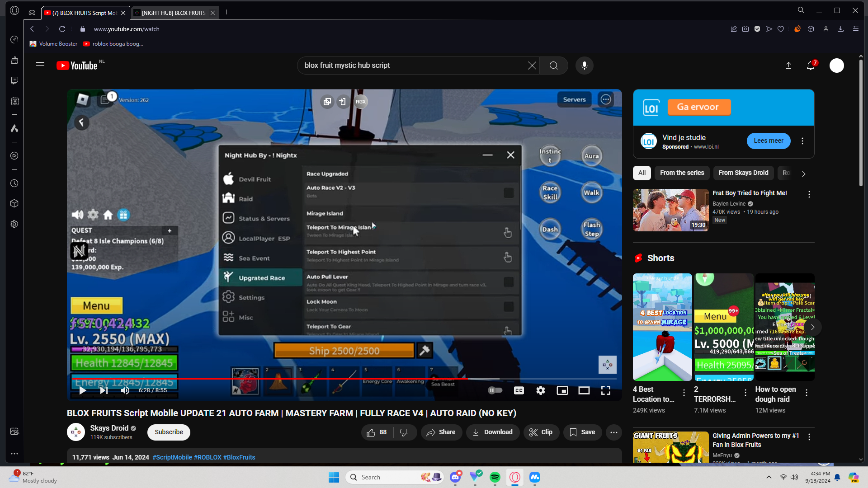Open the Opera downloads icon
The image size is (868, 488).
[x=840, y=29]
